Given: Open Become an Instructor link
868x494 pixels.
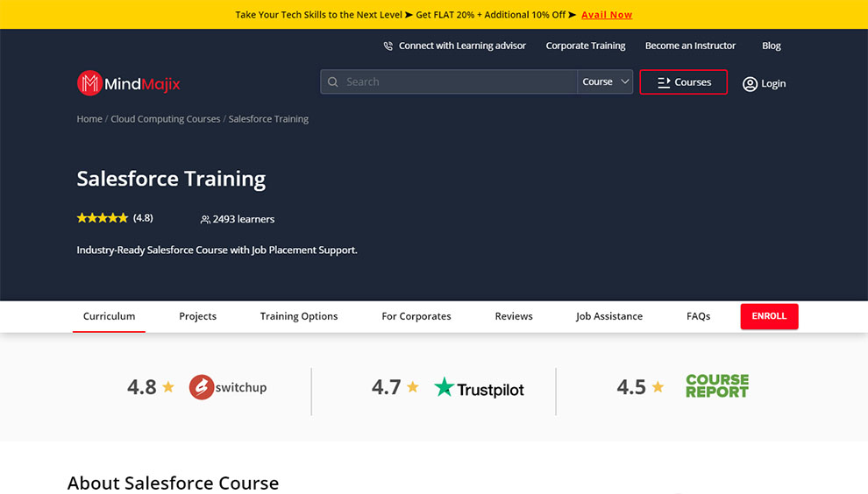Looking at the screenshot, I should (x=690, y=46).
